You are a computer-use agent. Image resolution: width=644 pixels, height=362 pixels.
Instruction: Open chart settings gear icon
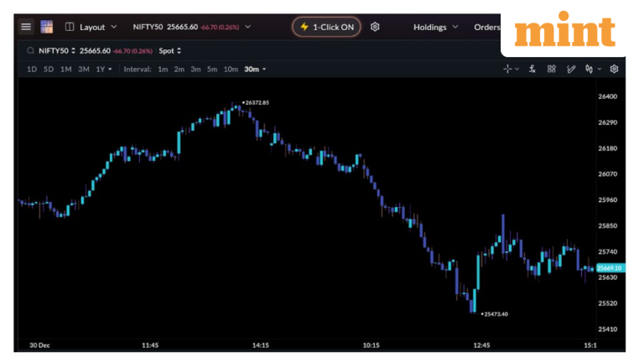615,69
